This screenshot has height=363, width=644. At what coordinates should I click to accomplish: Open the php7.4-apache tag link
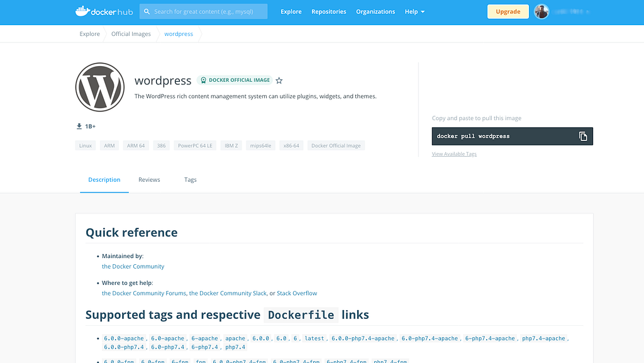[x=543, y=338]
